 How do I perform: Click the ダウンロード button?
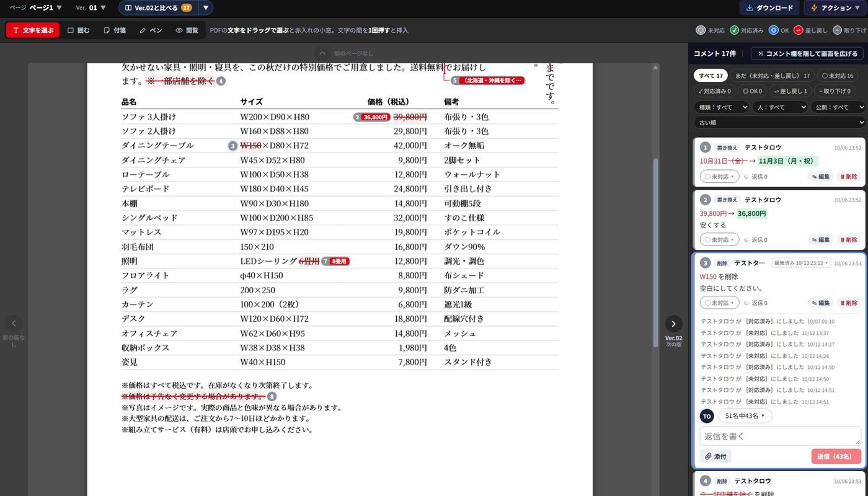pos(769,8)
